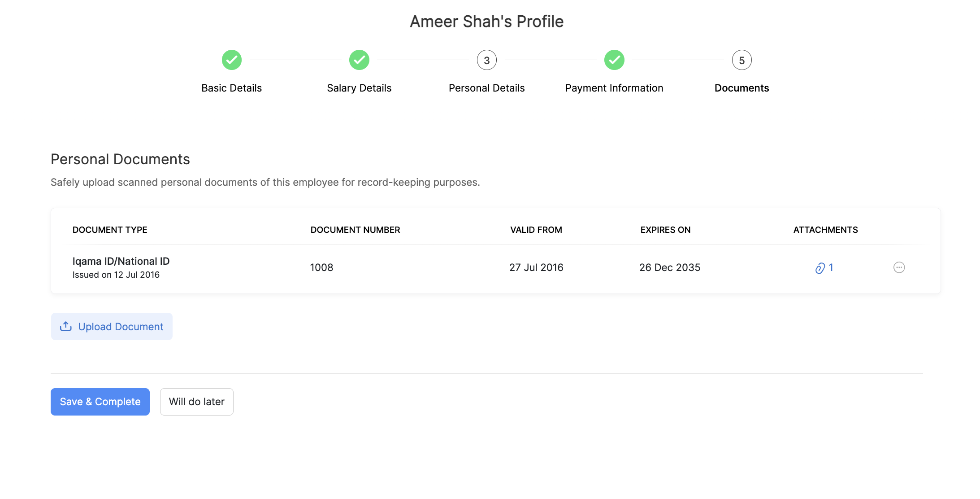The image size is (980, 499).
Task: Go back to the Salary Details step
Action: (x=359, y=88)
